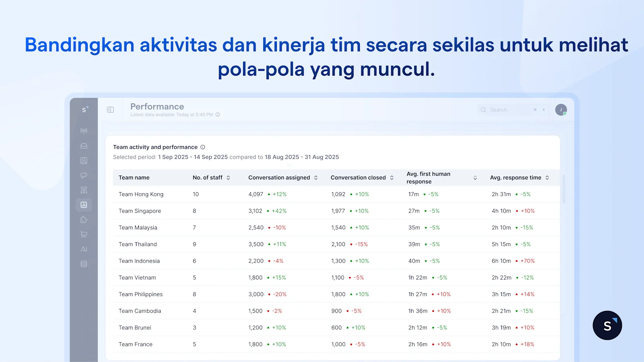
Task: Open info tooltip beside Team activity and performance
Action: coord(202,147)
